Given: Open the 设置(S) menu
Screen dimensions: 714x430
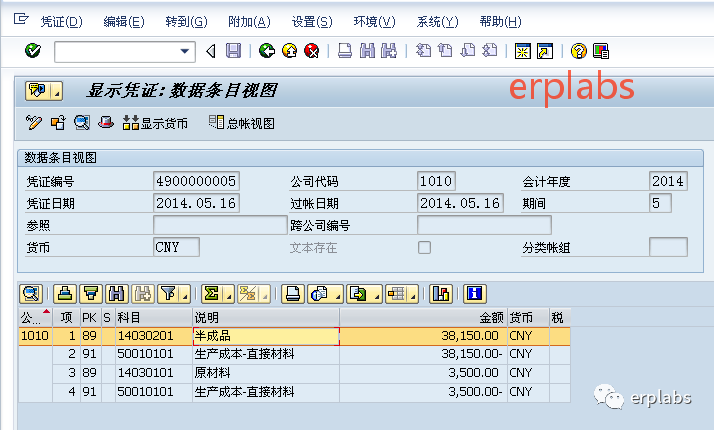Looking at the screenshot, I should (x=312, y=21).
